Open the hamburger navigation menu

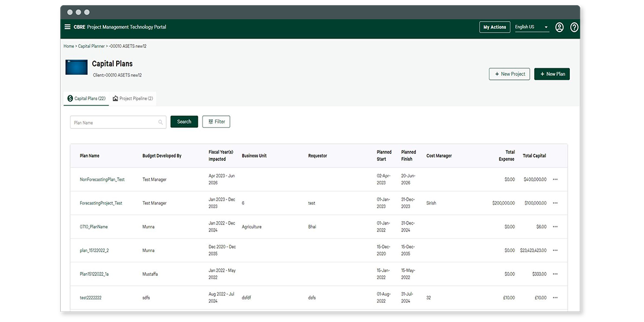tap(68, 27)
